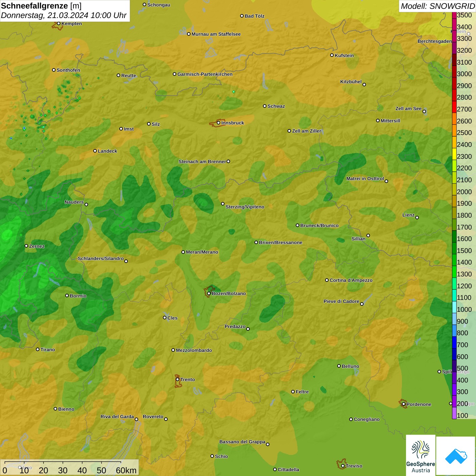The height and width of the screenshot is (476, 476).
Task: Click the Modell: SNOWGRID label
Action: (438, 6)
